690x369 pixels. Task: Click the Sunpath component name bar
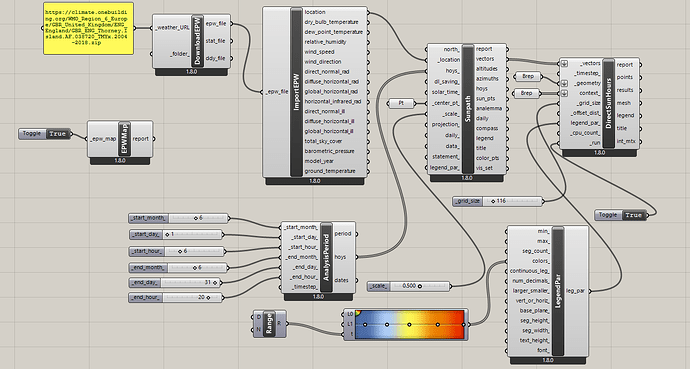click(468, 109)
